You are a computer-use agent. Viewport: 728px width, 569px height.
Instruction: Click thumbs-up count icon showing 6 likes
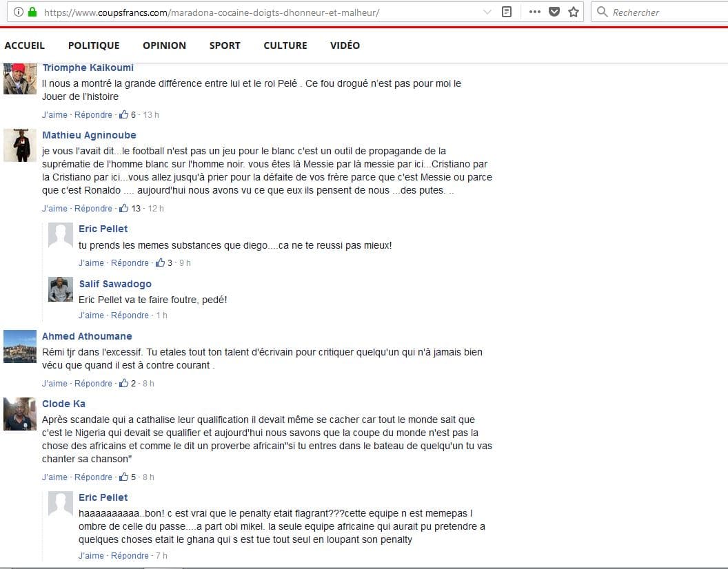[123, 114]
